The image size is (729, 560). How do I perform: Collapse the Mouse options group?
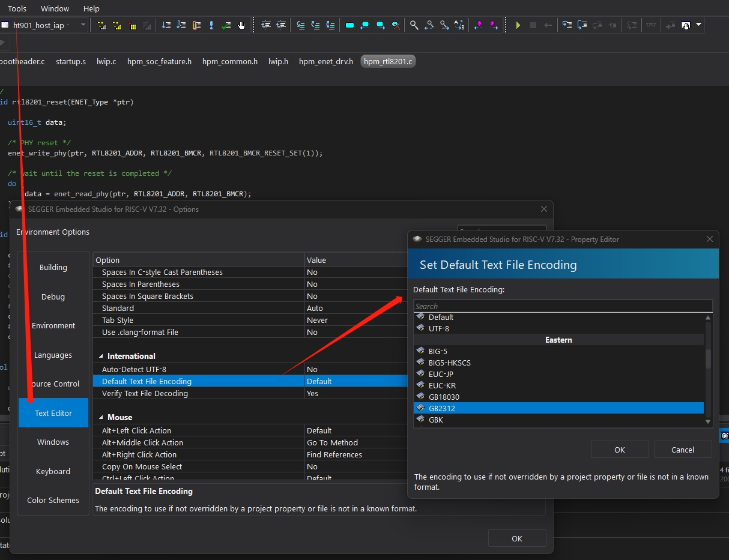tap(101, 417)
